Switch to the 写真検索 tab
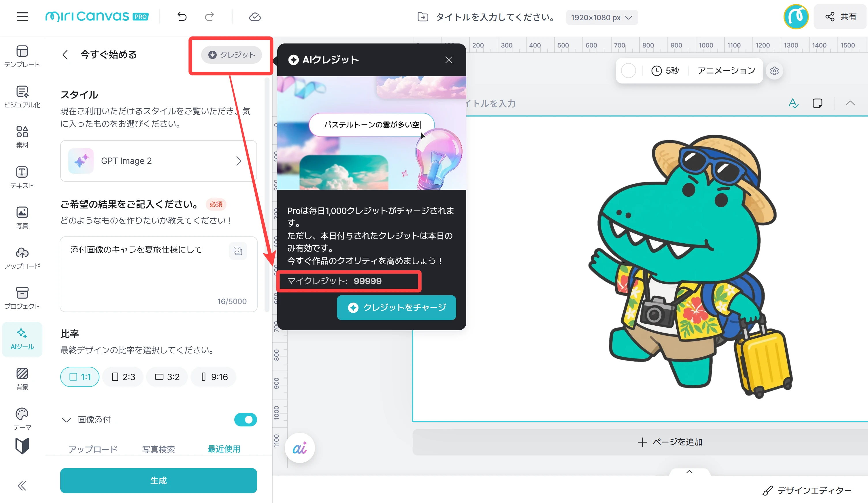This screenshot has width=868, height=503. tap(158, 449)
